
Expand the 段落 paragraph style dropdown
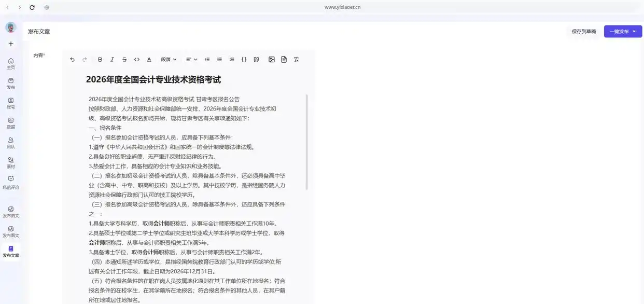click(x=169, y=60)
